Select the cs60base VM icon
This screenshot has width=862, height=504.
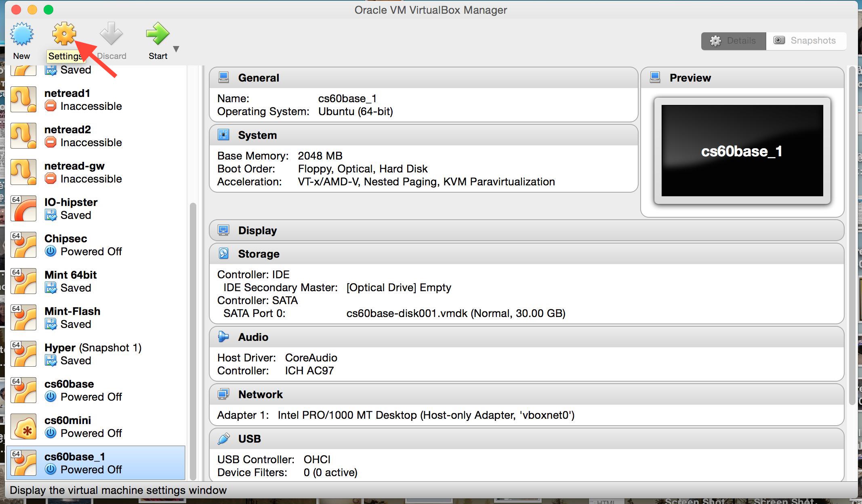pyautogui.click(x=23, y=390)
